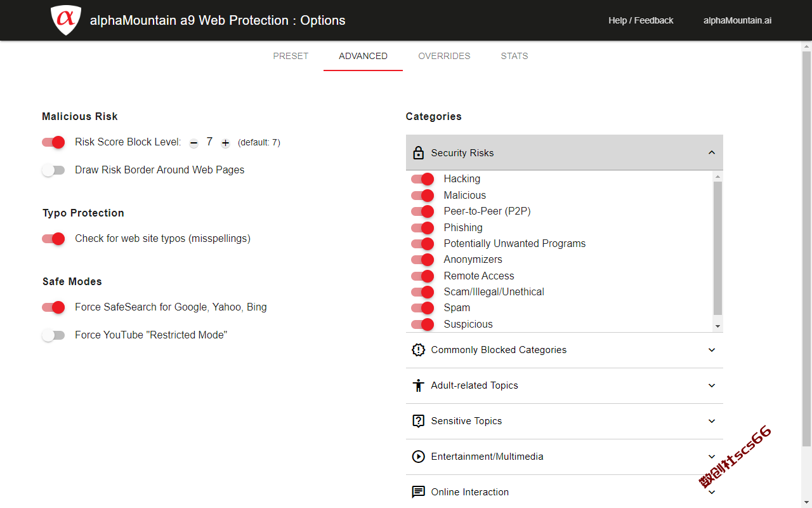Click the 'Potentially Unwanted Programs' label
812x508 pixels.
pos(514,243)
